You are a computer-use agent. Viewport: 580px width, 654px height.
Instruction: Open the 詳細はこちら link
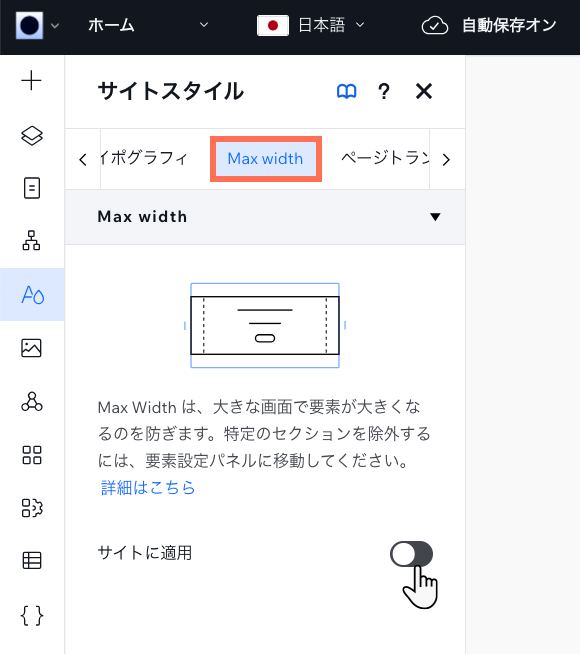148,488
